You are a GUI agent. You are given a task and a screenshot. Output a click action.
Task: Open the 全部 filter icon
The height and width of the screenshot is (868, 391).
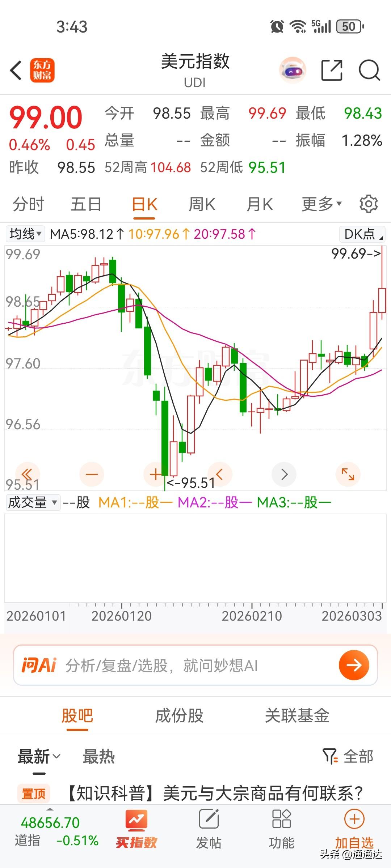click(348, 756)
